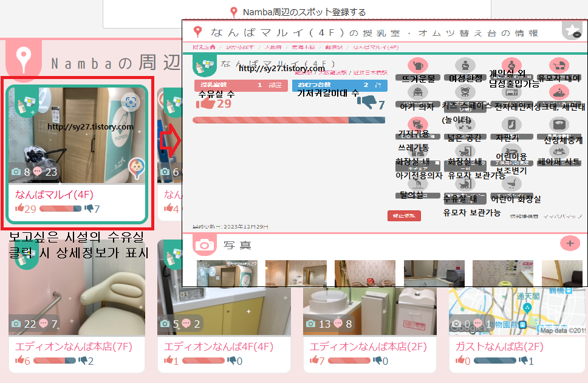Click the plus button to add a photo
Image resolution: width=588 pixels, height=383 pixels.
tap(570, 243)
